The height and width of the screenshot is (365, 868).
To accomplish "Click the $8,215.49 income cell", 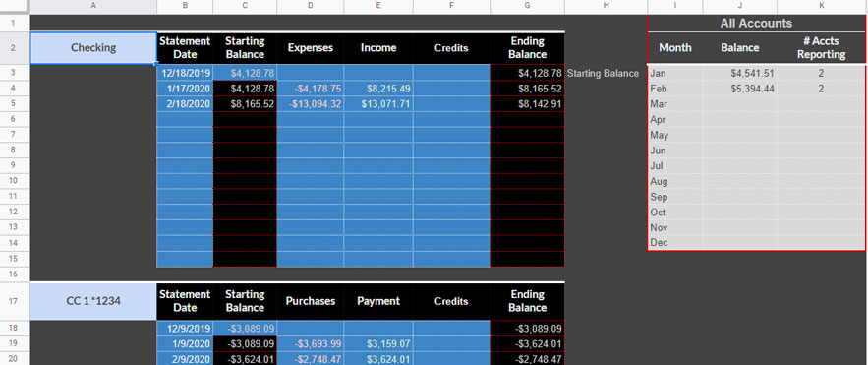I will pyautogui.click(x=378, y=89).
